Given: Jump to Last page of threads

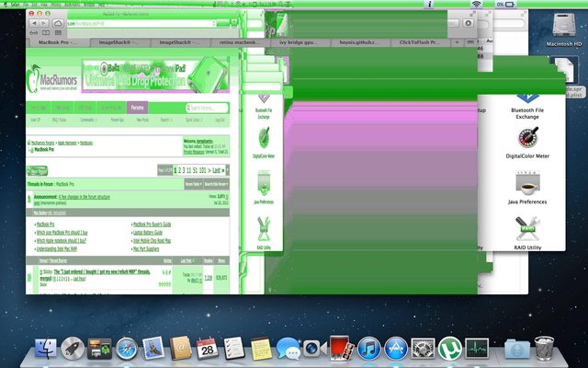Looking at the screenshot, I should [x=218, y=170].
